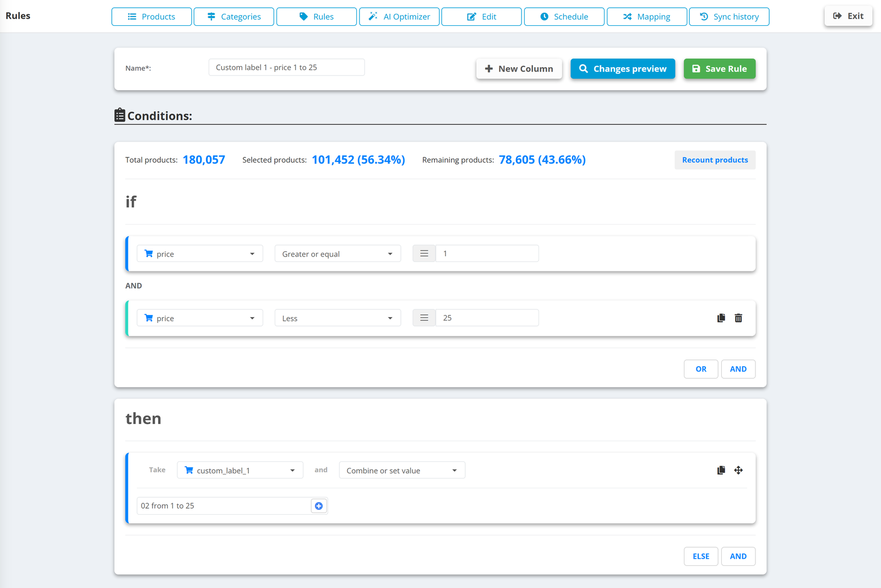Screen dimensions: 881x588
Task: Open the Edit tab
Action: pyautogui.click(x=482, y=17)
